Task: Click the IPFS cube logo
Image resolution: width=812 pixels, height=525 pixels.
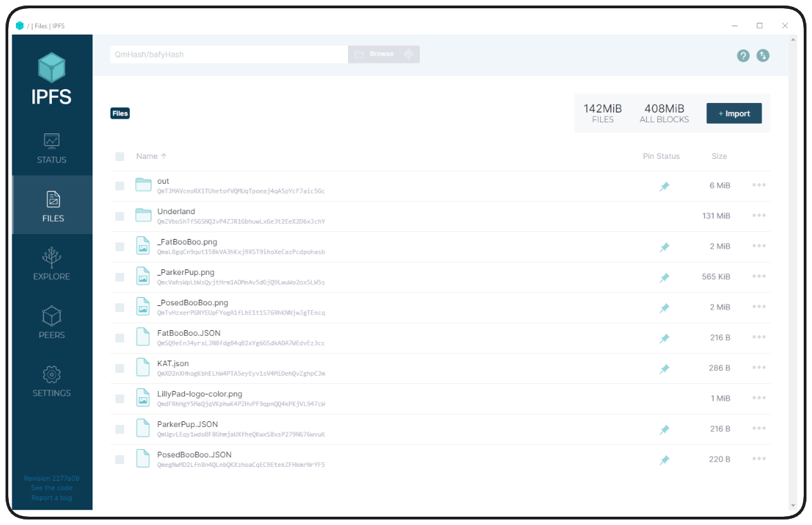Action: (x=52, y=68)
